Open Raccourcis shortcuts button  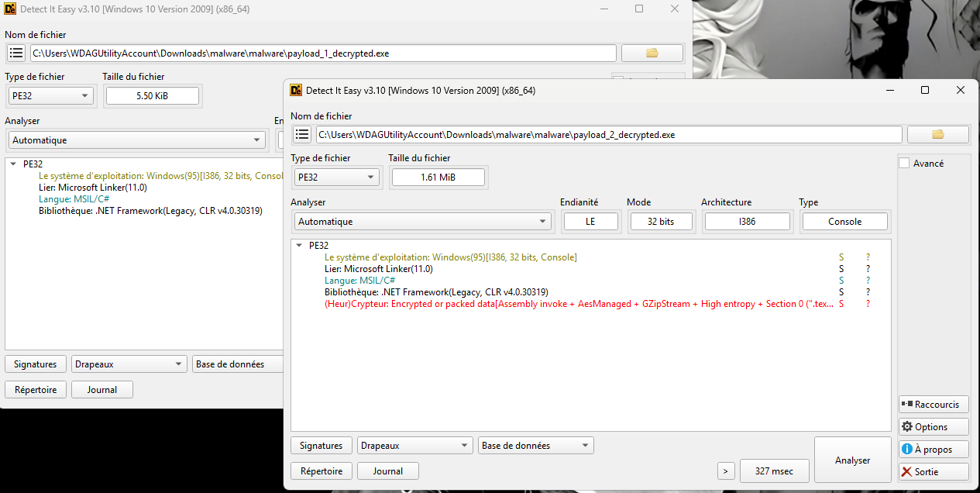(x=934, y=404)
